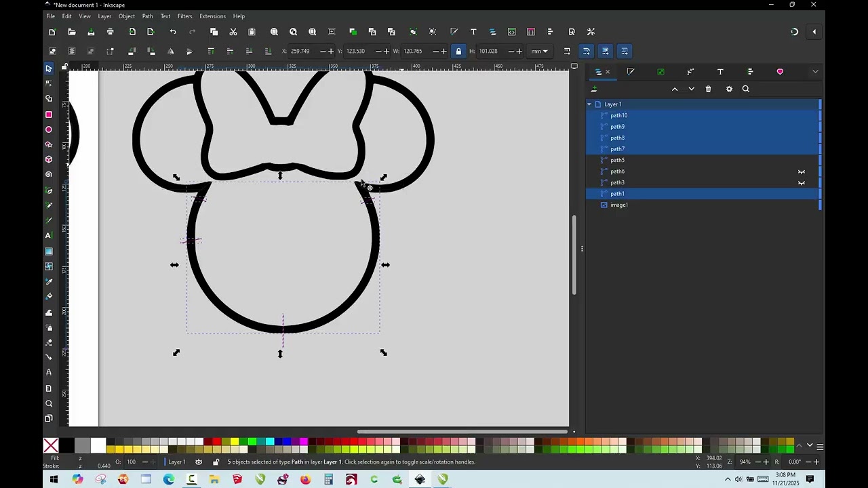This screenshot has height=488, width=868.
Task: Open the Object menu
Action: (x=127, y=16)
